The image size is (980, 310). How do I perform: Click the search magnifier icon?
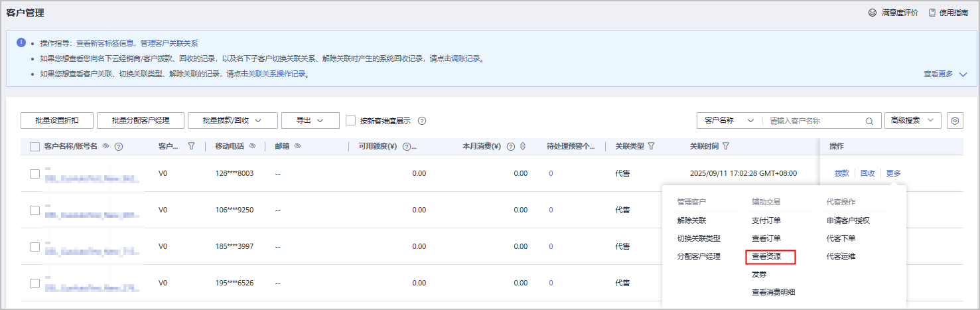point(869,121)
